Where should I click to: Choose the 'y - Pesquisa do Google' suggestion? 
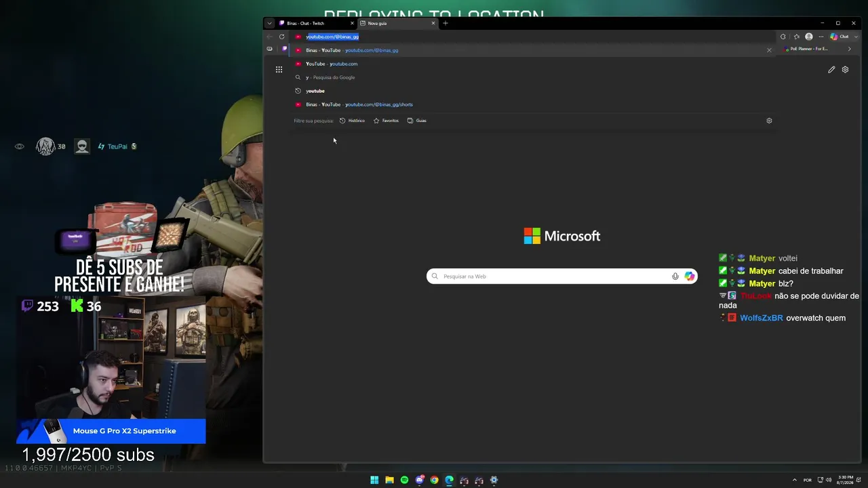click(532, 77)
